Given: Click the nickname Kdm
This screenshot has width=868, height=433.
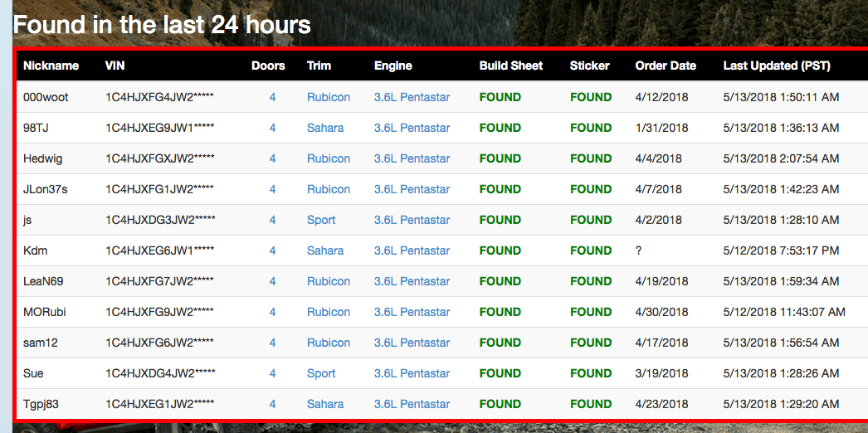Looking at the screenshot, I should [x=35, y=251].
